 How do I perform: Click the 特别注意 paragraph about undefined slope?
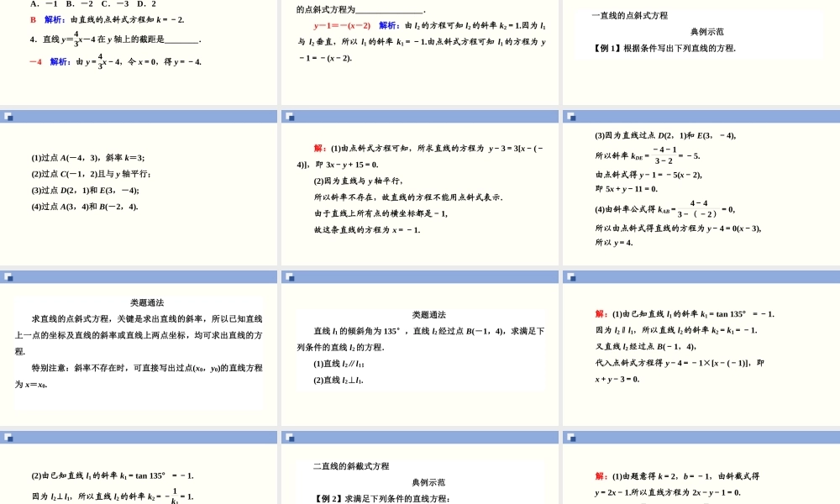tap(139, 376)
